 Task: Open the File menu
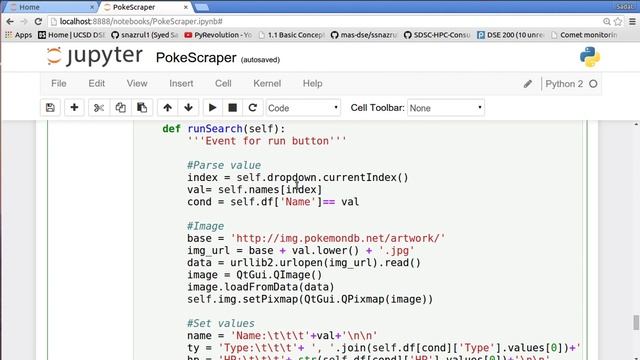pyautogui.click(x=59, y=84)
